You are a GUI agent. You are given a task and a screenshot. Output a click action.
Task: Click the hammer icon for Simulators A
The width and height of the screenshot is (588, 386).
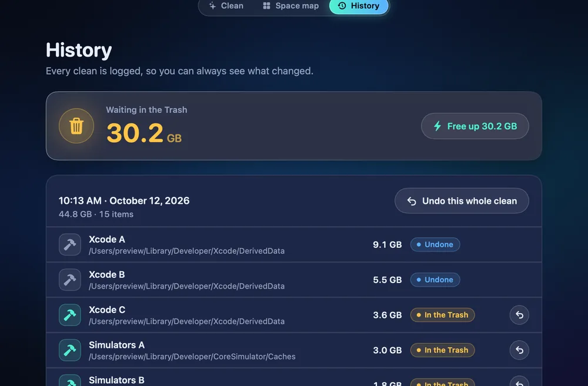[x=70, y=350]
